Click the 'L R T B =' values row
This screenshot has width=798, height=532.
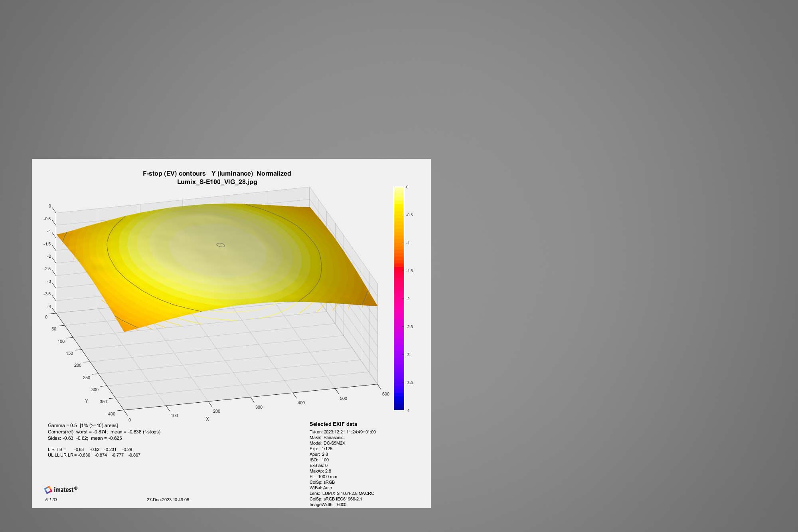[x=90, y=449]
